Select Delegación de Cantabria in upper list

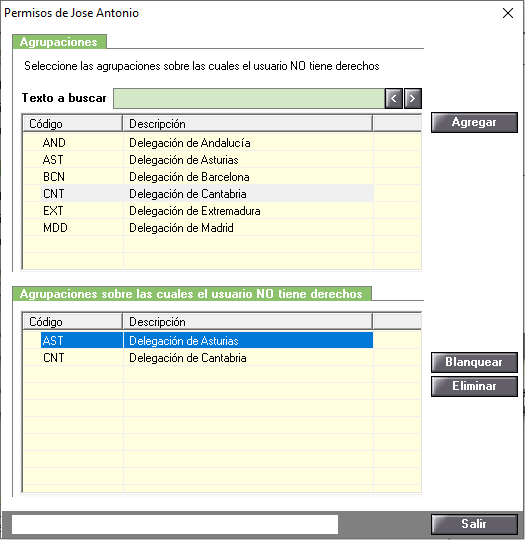pyautogui.click(x=188, y=194)
